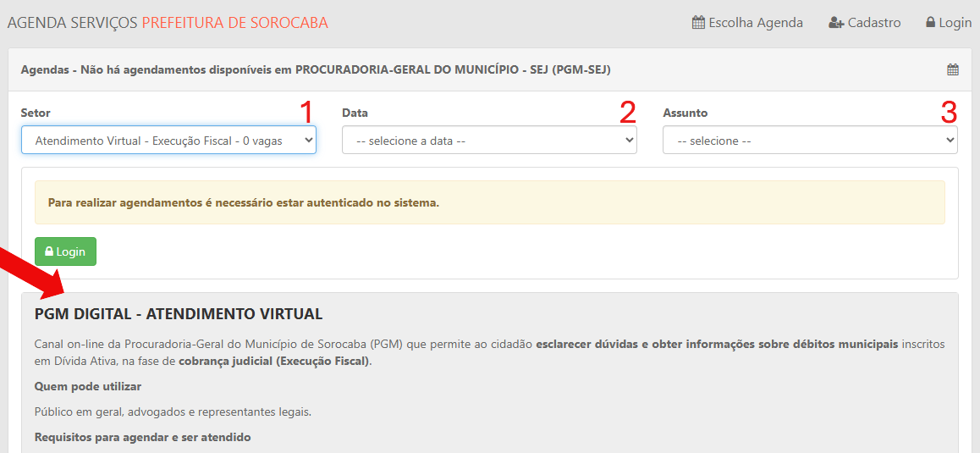Click the Agendas panel header text
This screenshot has height=453, width=980.
tap(315, 70)
